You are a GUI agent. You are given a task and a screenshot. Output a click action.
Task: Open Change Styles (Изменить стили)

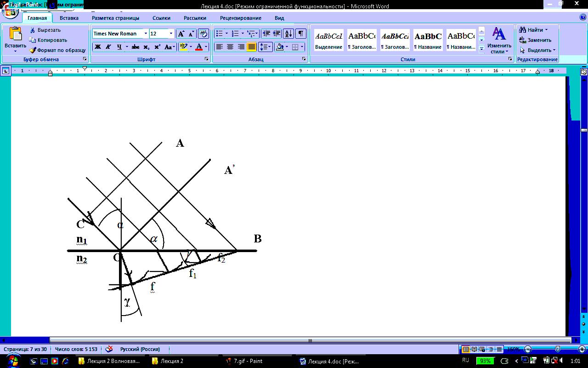click(499, 40)
